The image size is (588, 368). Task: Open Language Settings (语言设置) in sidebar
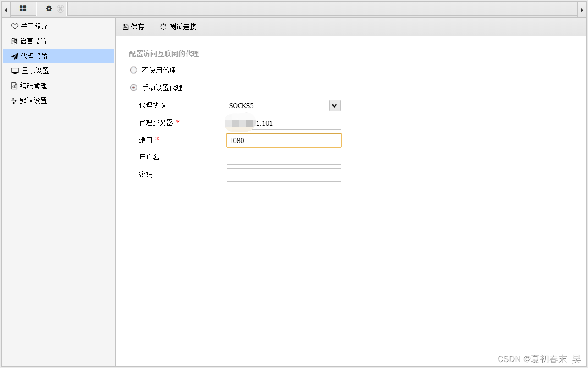(58, 41)
